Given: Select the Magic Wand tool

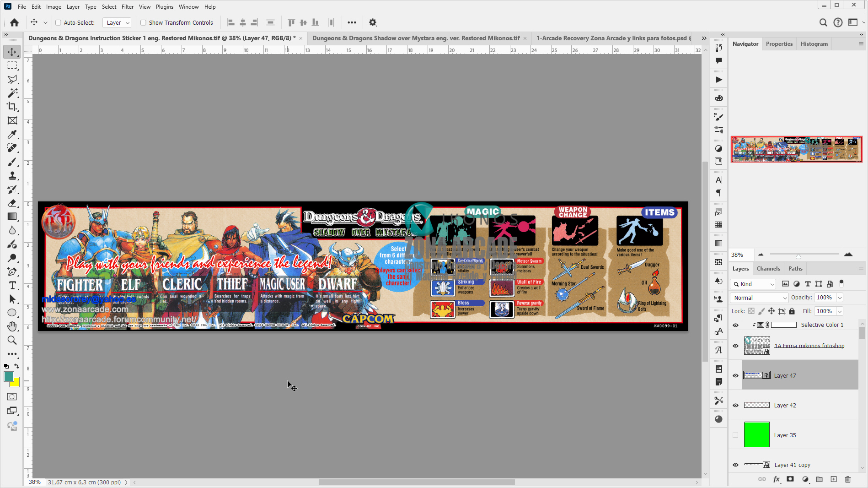Looking at the screenshot, I should coord(12,93).
